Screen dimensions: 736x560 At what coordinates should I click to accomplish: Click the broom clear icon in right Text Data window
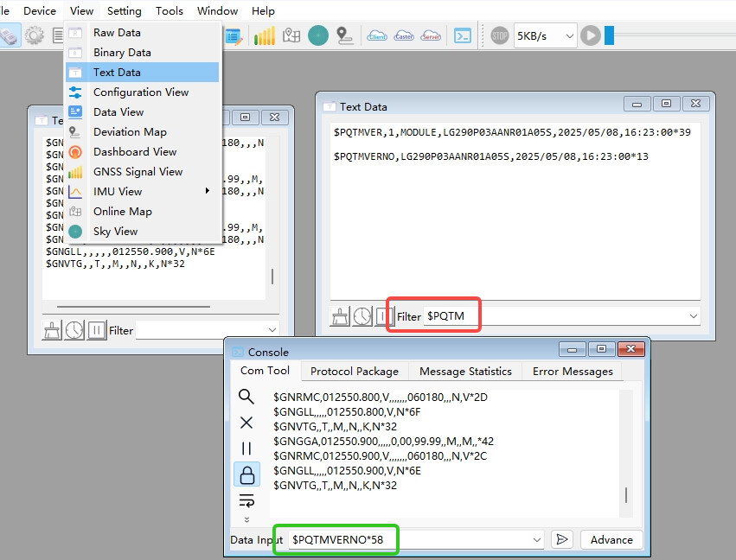coord(341,316)
